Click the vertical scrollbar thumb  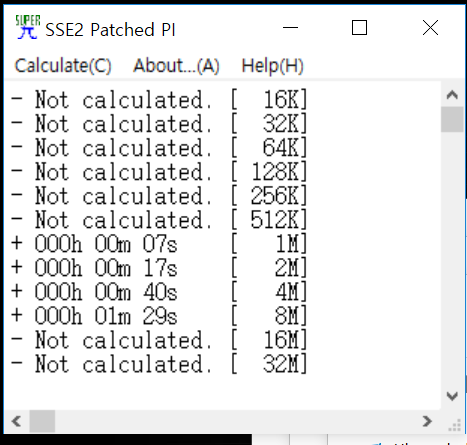tap(452, 119)
